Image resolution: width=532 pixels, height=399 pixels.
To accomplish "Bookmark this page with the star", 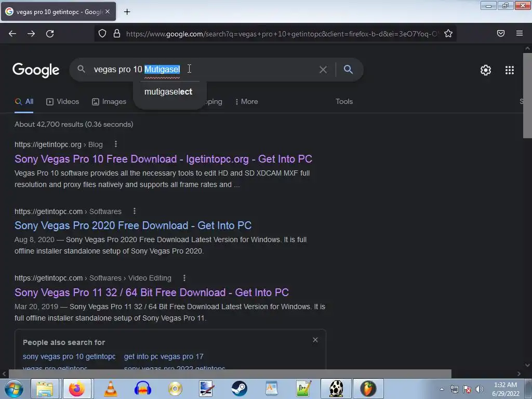I will tap(448, 33).
